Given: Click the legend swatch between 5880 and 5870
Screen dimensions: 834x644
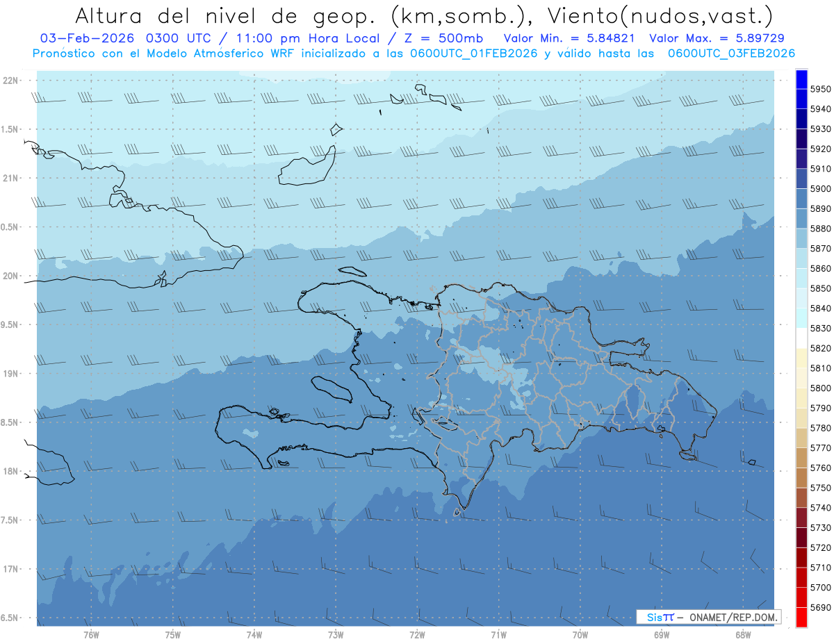Looking at the screenshot, I should click(801, 238).
